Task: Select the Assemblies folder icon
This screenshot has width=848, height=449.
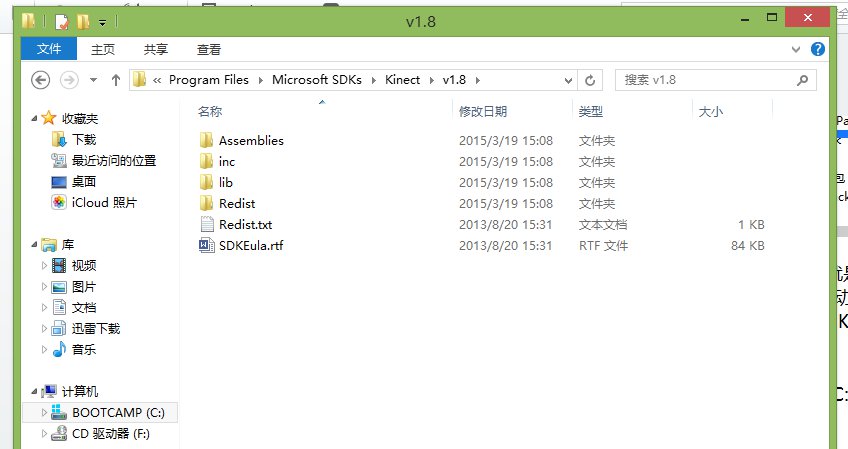Action: coord(206,141)
